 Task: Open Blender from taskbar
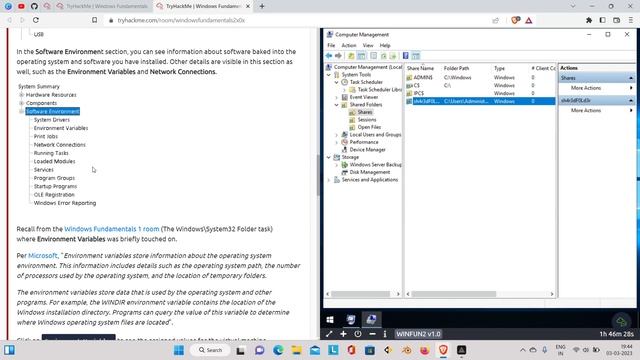point(407,350)
